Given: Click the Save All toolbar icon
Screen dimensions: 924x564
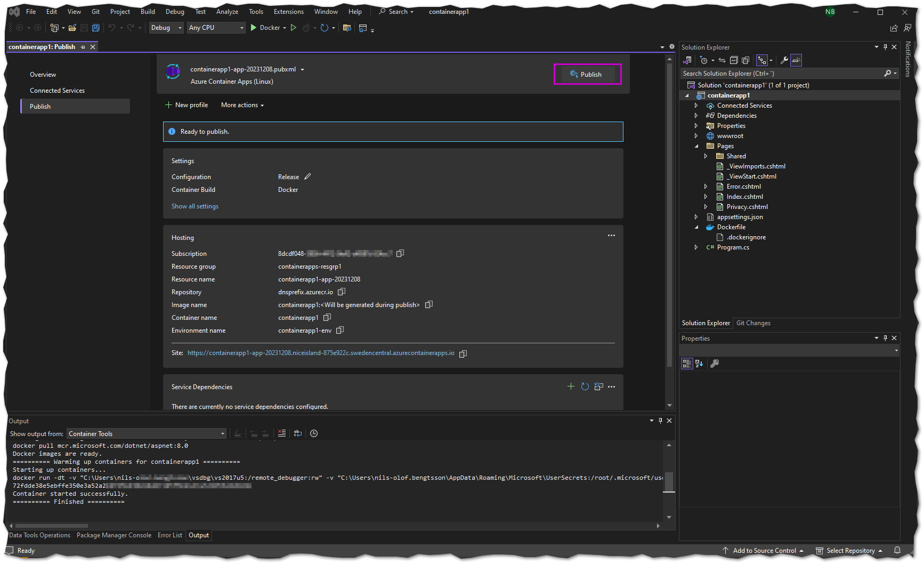Looking at the screenshot, I should click(96, 28).
